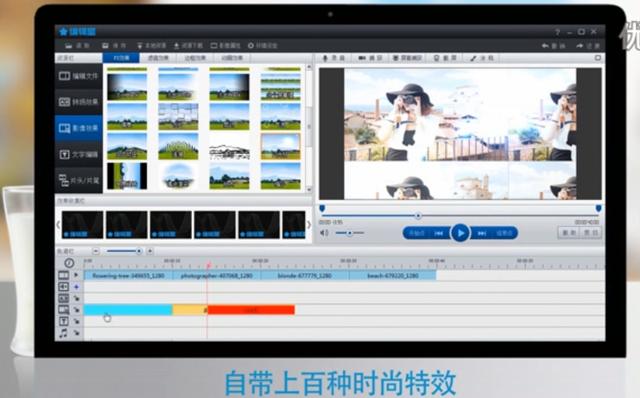
Task: Expand the music track arrow toggle
Action: tap(76, 333)
